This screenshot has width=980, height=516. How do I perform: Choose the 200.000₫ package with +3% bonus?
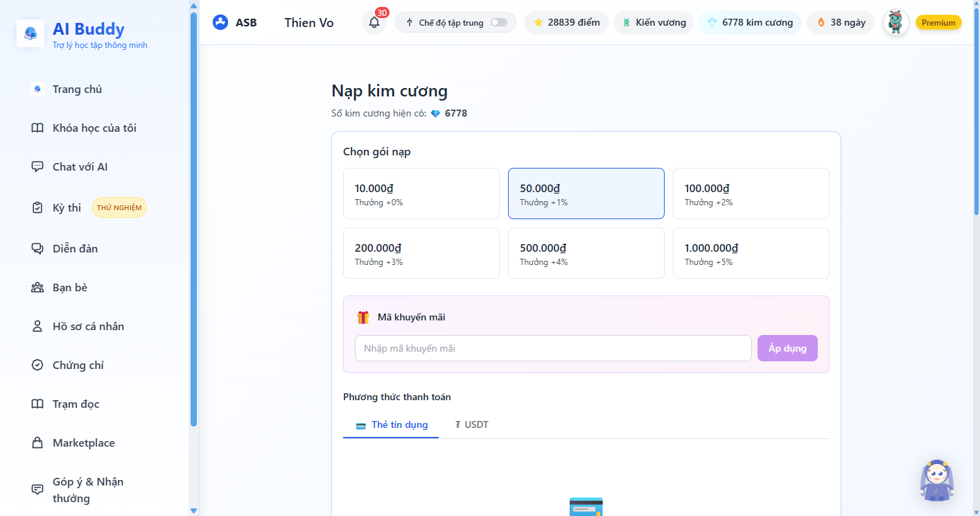pyautogui.click(x=421, y=253)
